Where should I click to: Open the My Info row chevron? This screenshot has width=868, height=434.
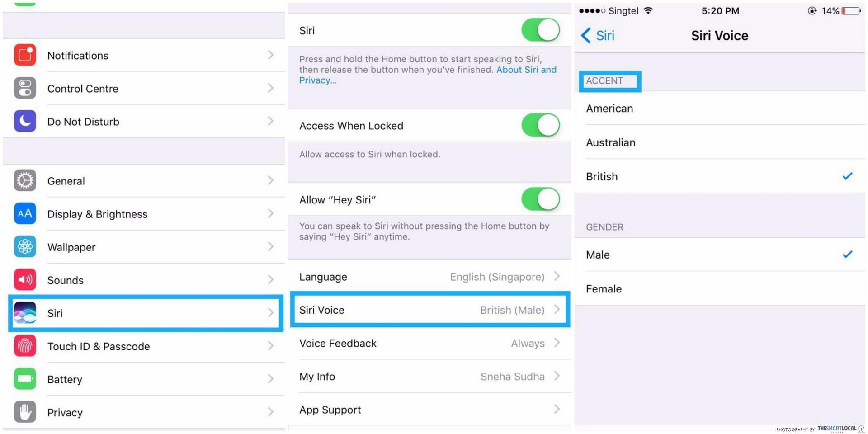pos(557,376)
